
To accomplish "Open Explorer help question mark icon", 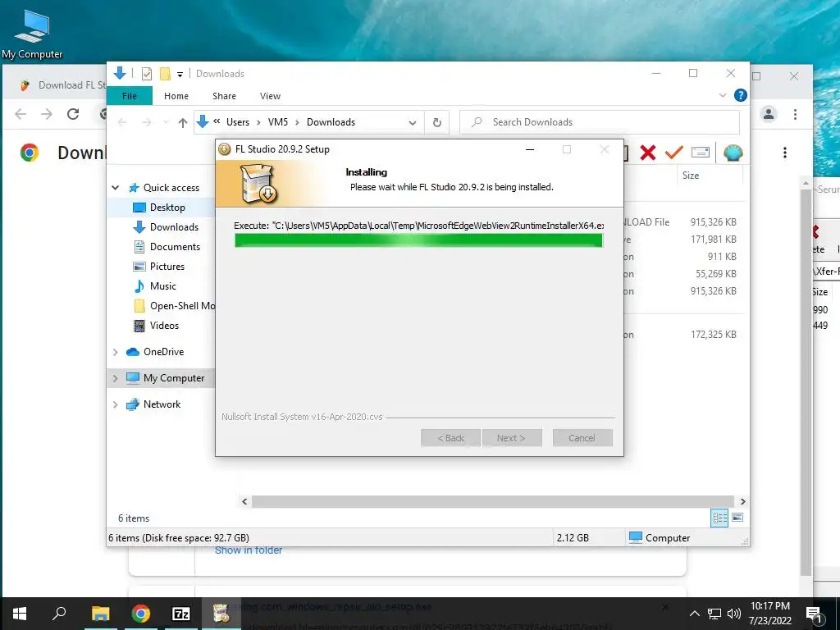I will pos(741,95).
